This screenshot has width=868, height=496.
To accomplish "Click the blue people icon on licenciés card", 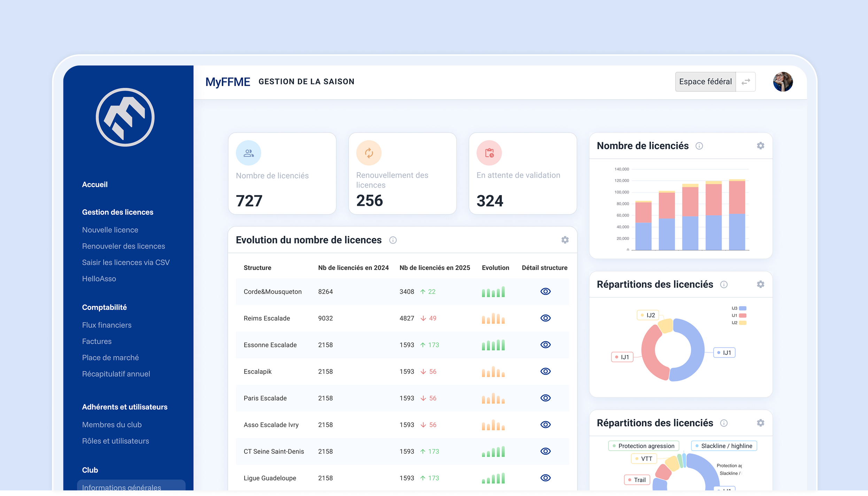I will [248, 153].
